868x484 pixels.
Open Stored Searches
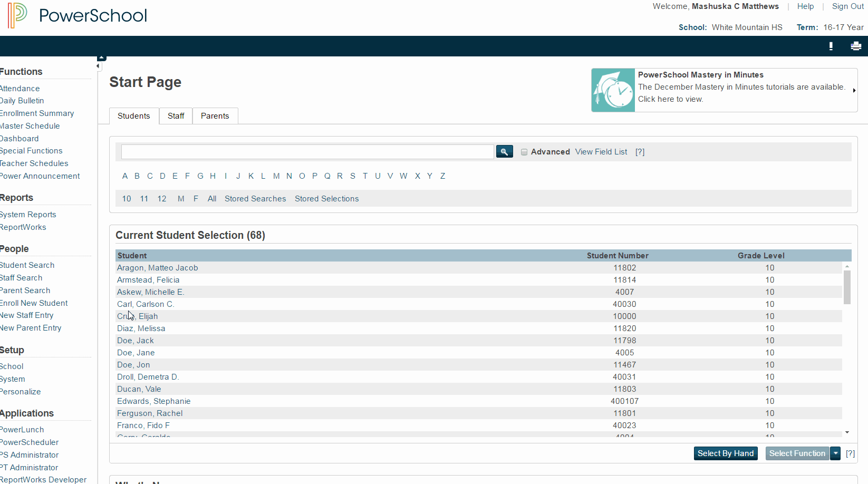pyautogui.click(x=255, y=199)
